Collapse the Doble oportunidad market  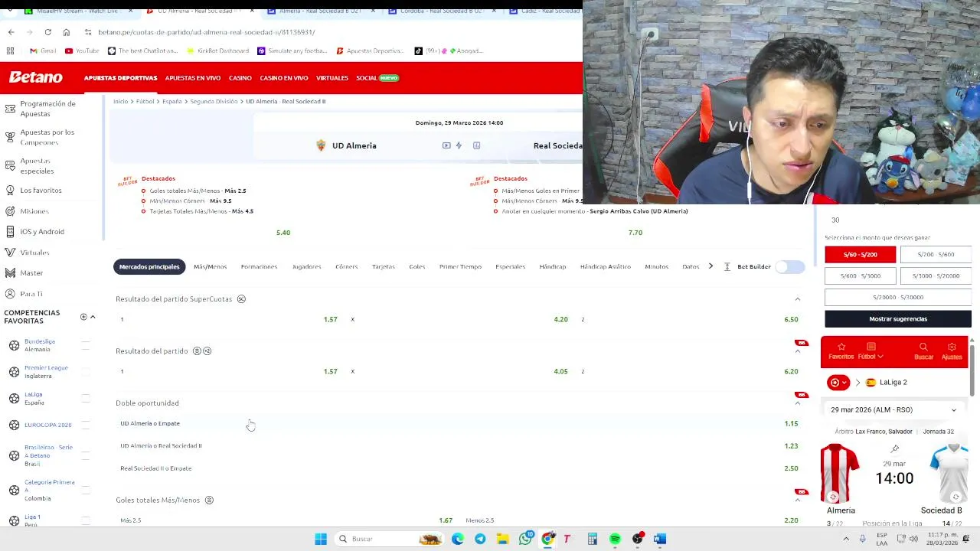797,403
